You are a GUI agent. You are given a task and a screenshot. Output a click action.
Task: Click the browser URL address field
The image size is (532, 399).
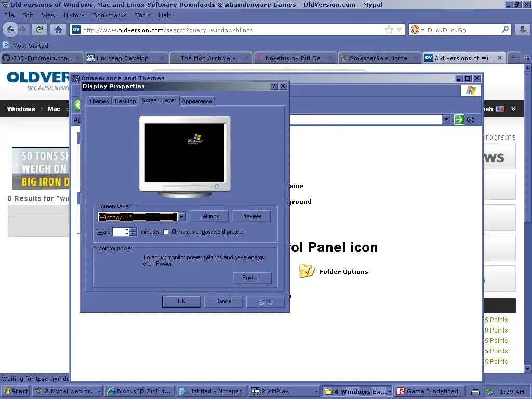click(232, 30)
